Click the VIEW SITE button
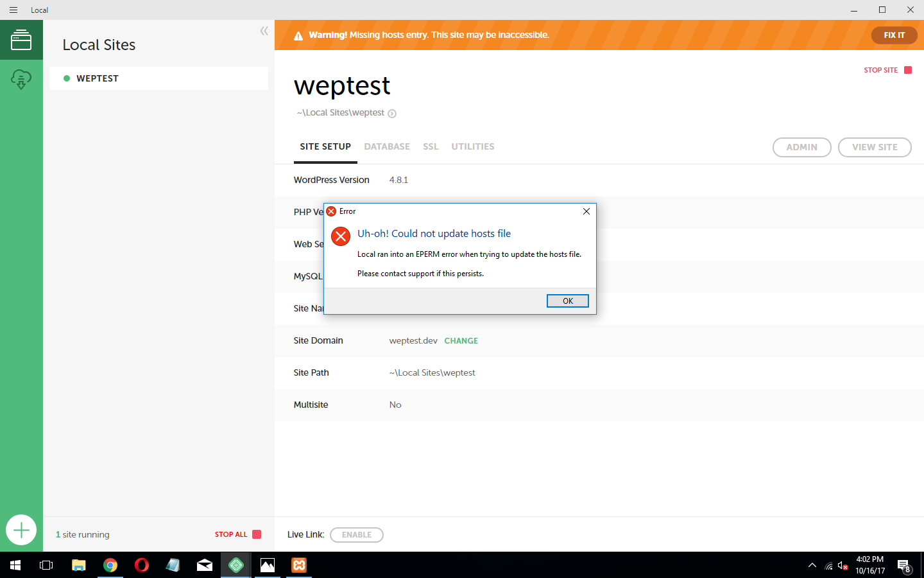This screenshot has width=924, height=578. (875, 147)
